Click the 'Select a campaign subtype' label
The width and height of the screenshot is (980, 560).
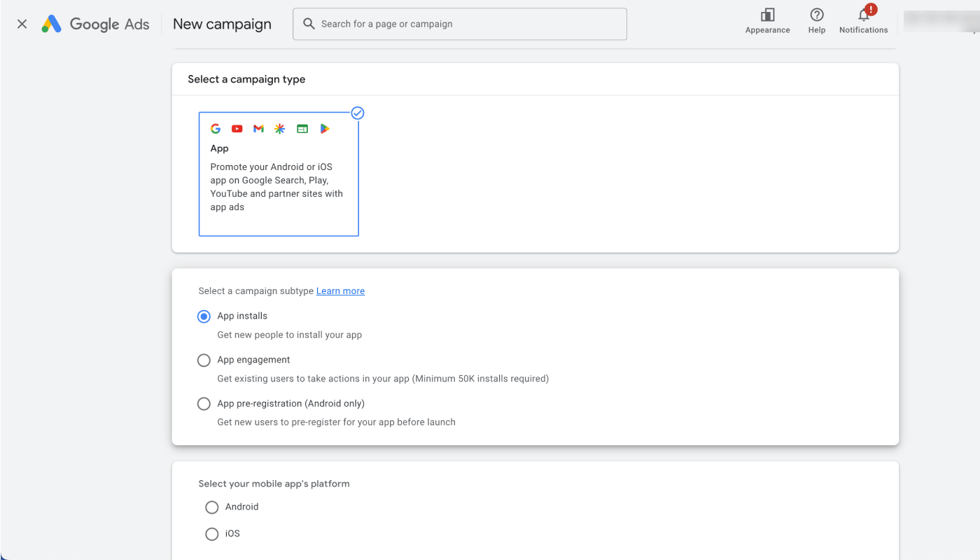[255, 291]
